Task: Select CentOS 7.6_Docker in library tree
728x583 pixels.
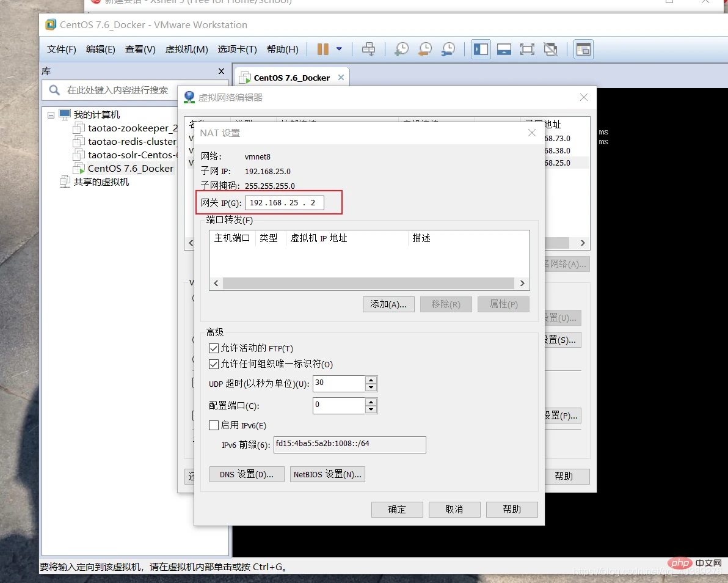Action: [131, 169]
